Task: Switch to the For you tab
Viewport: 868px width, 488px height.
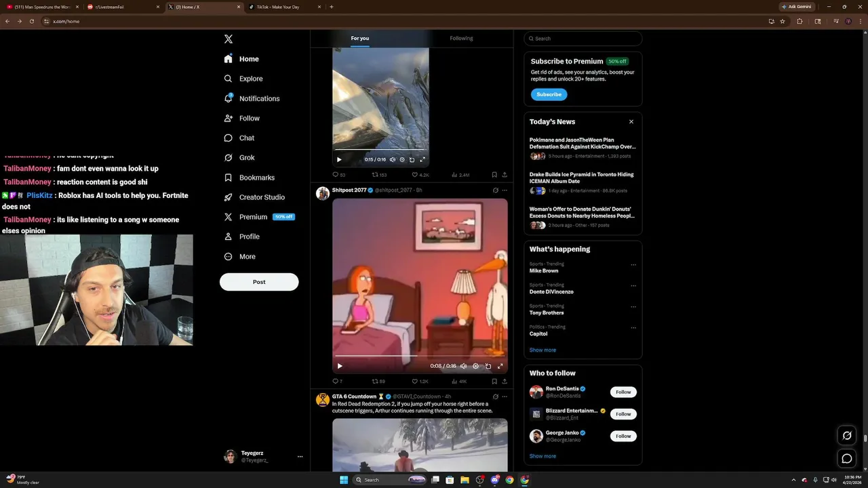Action: pyautogui.click(x=360, y=39)
